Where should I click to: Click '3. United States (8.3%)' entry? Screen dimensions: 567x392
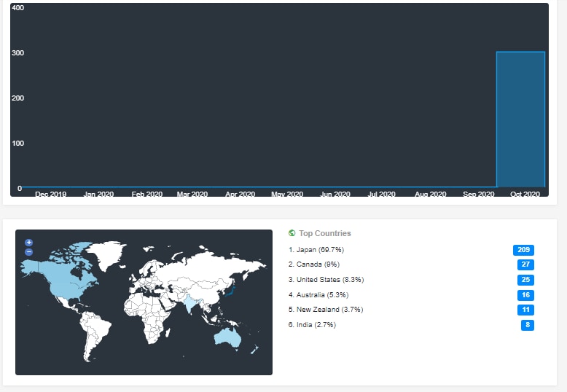click(x=326, y=280)
